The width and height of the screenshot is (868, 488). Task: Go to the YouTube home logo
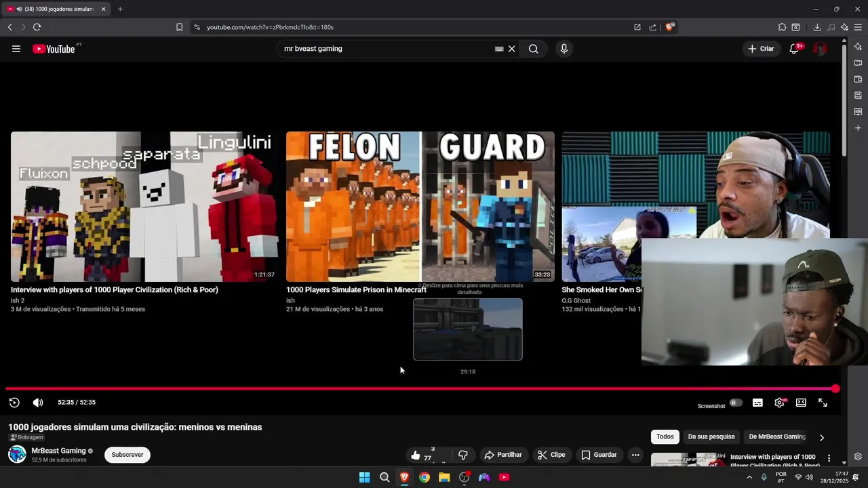[54, 49]
